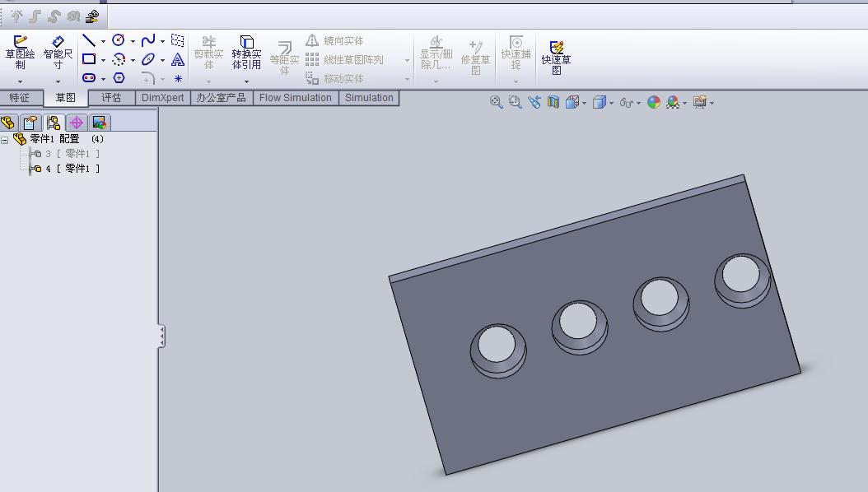Screen dimensions: 868x492
Task: Click the Display Style cube icon
Action: coord(599,102)
